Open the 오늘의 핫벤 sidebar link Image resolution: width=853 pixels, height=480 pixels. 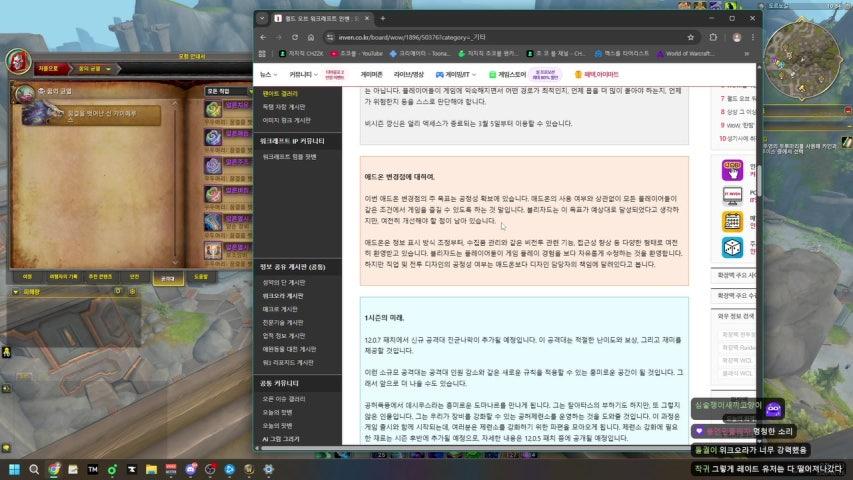[278, 411]
